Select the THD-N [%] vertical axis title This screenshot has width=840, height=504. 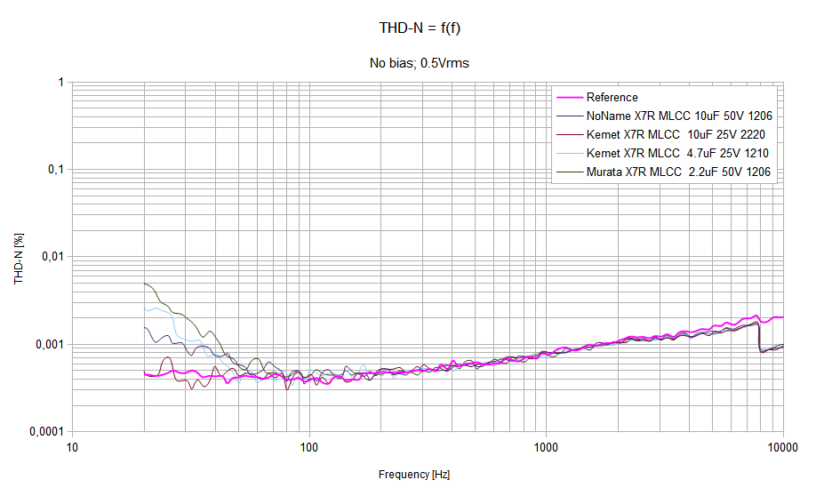pyautogui.click(x=18, y=258)
